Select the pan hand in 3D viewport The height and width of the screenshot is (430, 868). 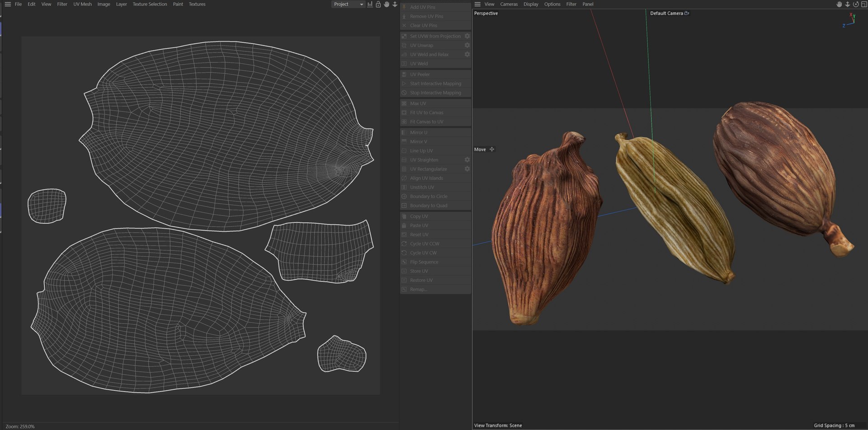tap(839, 4)
